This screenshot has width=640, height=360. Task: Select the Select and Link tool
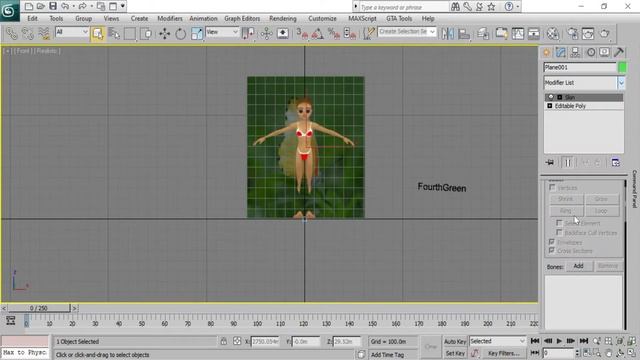pyautogui.click(x=12, y=33)
